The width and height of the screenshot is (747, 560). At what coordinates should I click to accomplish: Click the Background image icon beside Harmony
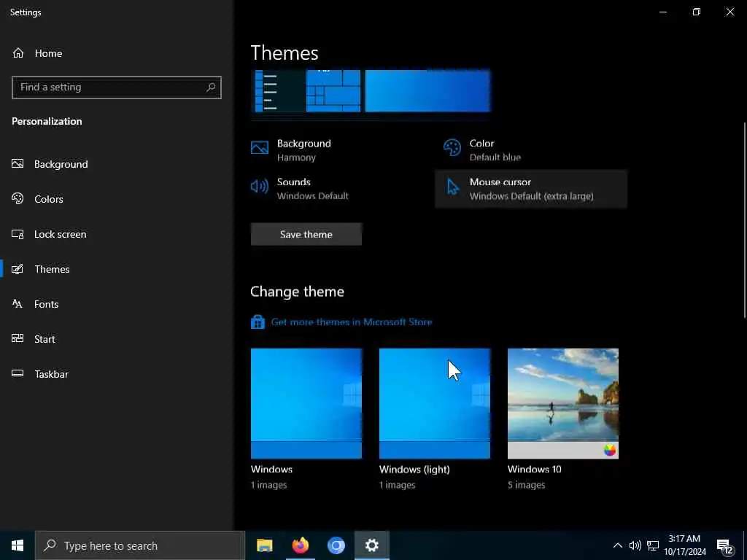click(260, 147)
